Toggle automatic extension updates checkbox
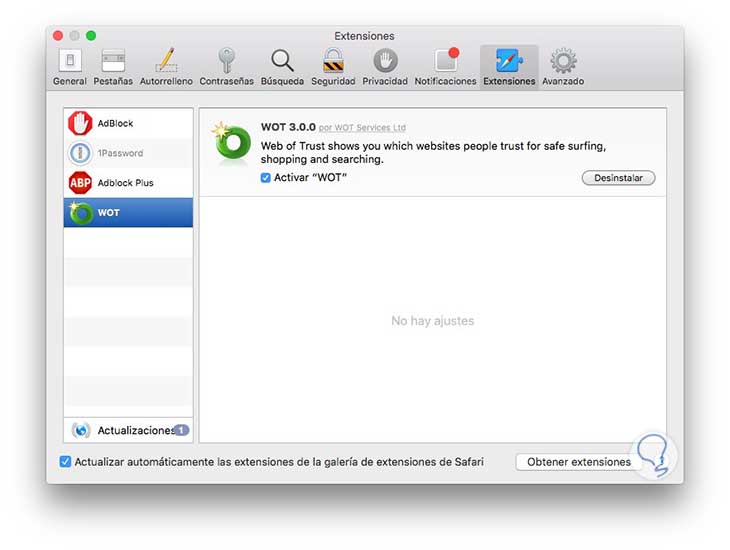 tap(65, 462)
